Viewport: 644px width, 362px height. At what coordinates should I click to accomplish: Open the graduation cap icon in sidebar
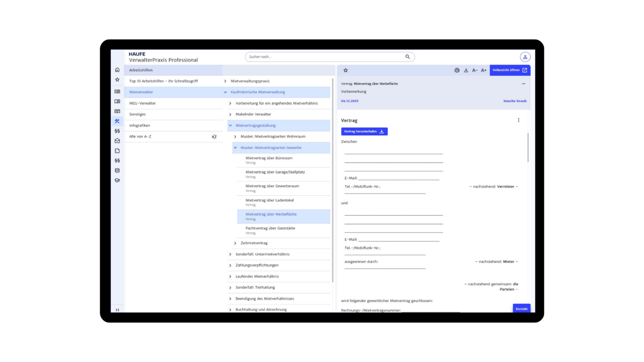tap(117, 180)
